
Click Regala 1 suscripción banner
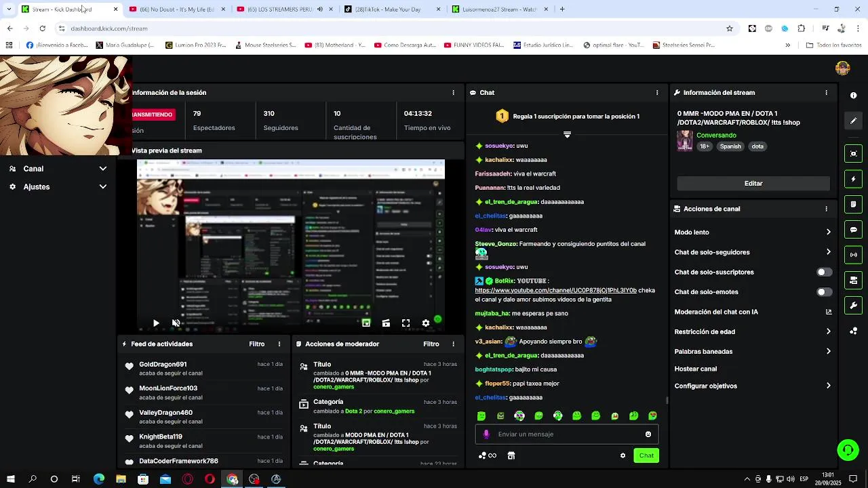tap(568, 117)
